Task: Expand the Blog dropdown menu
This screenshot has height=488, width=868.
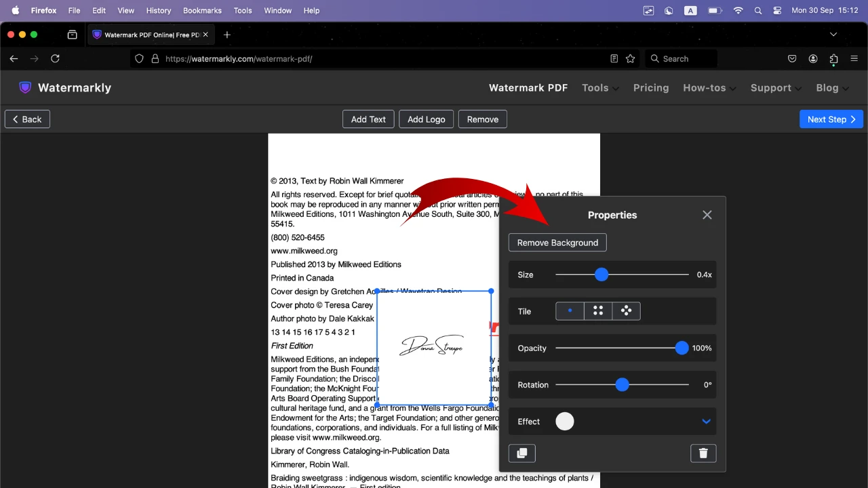Action: pyautogui.click(x=833, y=87)
